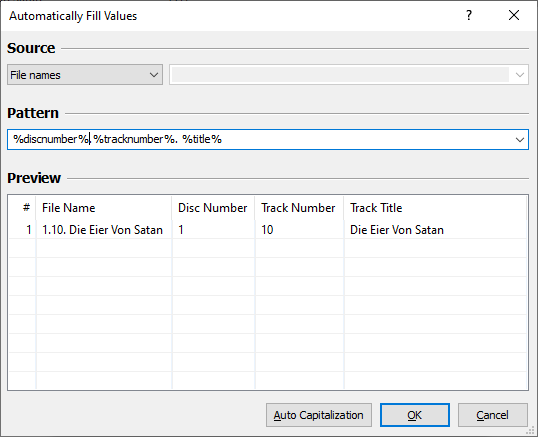Click the help question mark icon

[x=469, y=15]
